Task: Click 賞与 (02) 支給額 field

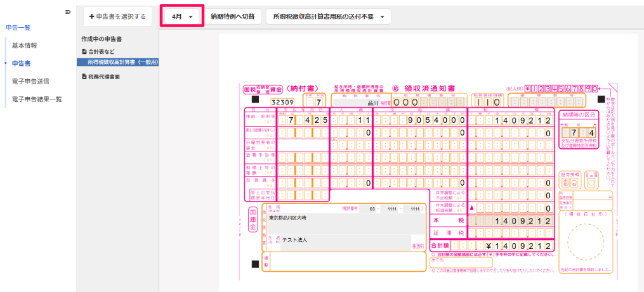Action: pos(420,133)
